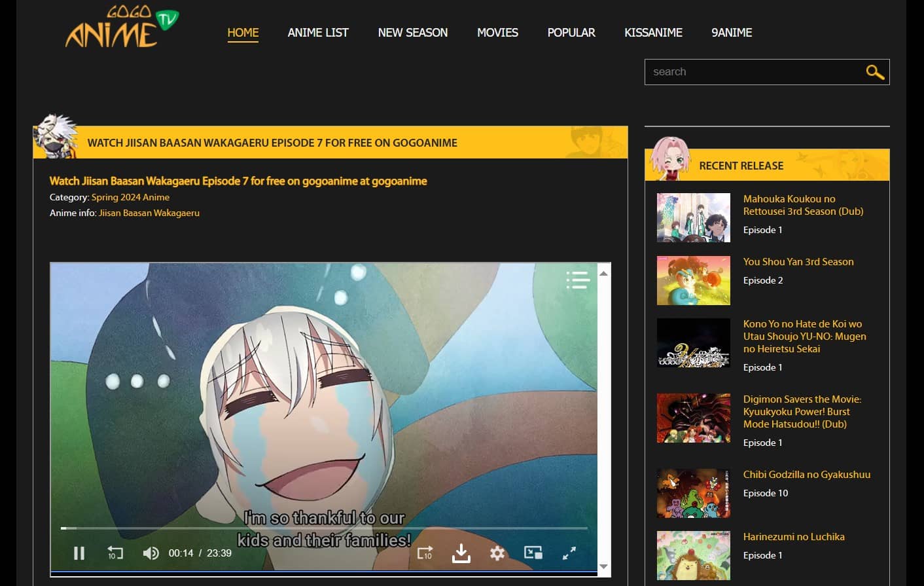
Task: Open You Shou Yan 3rd Season link
Action: coord(798,261)
